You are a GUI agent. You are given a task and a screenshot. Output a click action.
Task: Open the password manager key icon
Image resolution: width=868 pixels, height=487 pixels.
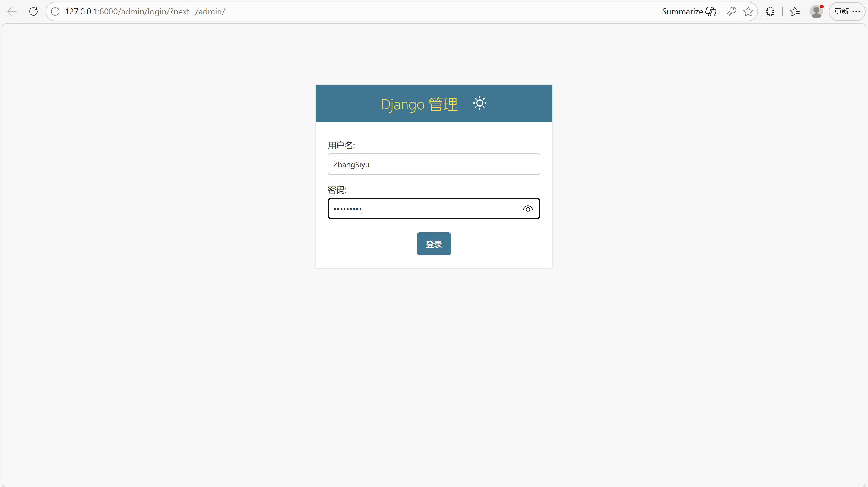point(731,11)
